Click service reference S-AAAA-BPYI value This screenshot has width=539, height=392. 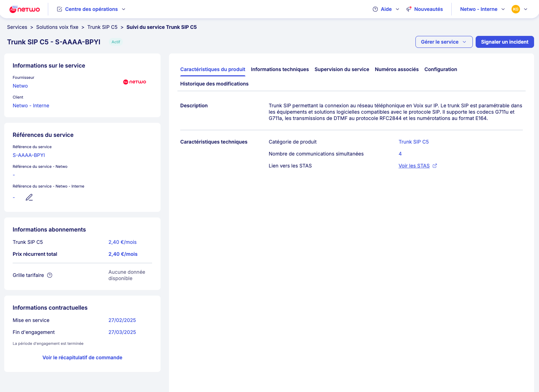click(x=29, y=155)
